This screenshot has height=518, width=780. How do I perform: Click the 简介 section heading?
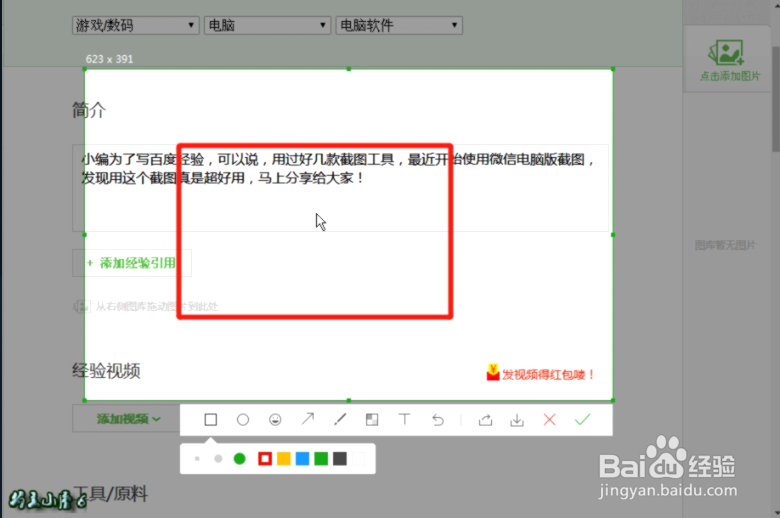89,110
